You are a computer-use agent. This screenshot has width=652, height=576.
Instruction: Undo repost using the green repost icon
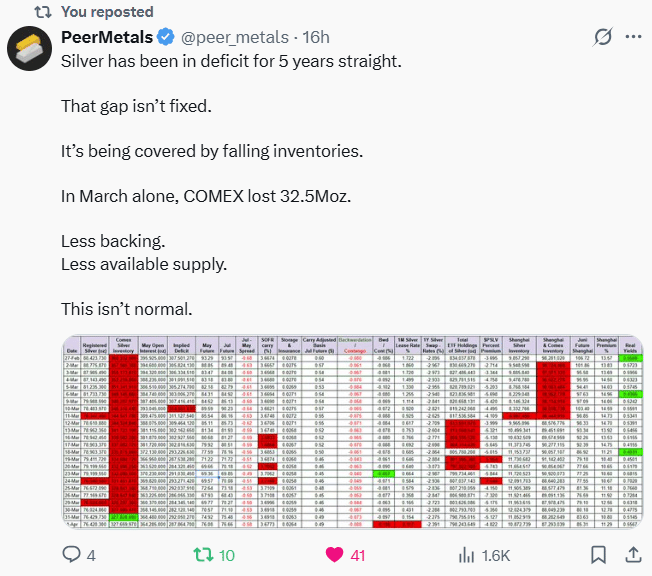[202, 554]
